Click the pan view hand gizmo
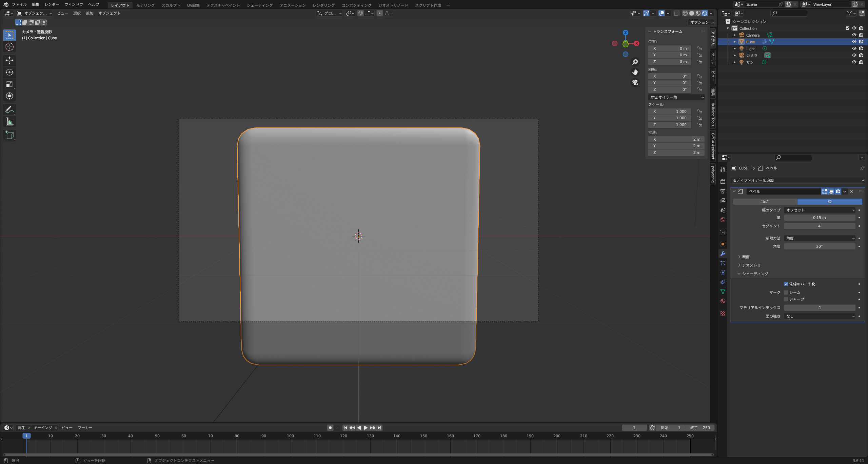 [x=635, y=72]
